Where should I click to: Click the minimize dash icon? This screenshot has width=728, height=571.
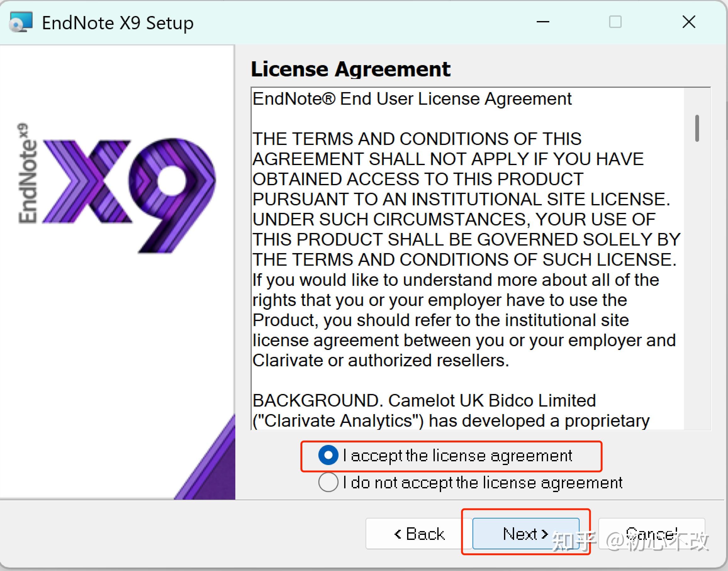click(x=543, y=22)
